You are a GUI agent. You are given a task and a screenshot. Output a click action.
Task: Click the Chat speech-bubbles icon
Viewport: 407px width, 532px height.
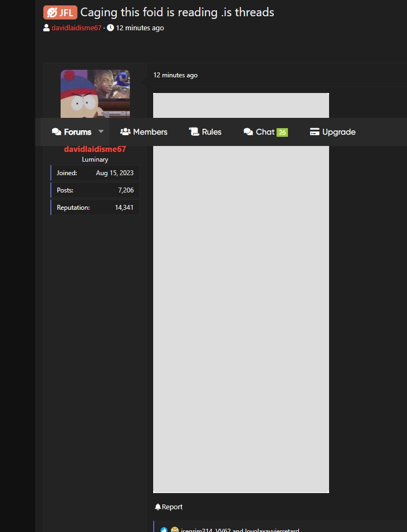tap(248, 131)
